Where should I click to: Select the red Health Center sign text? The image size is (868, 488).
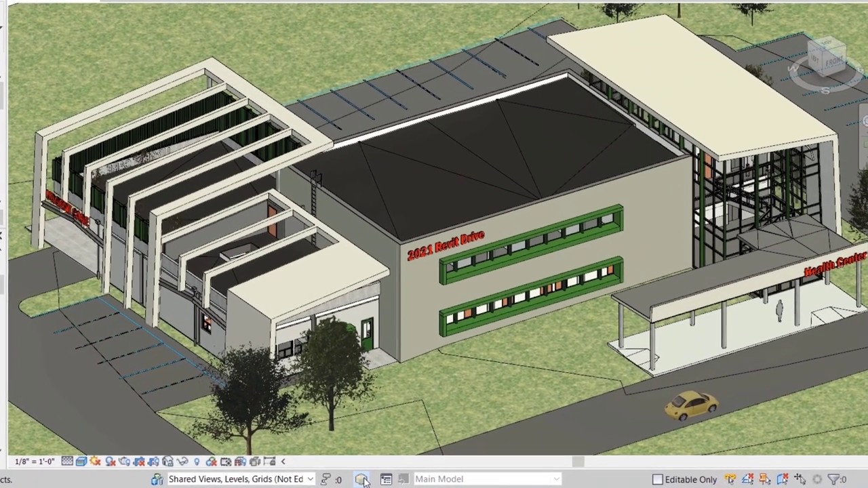click(835, 264)
